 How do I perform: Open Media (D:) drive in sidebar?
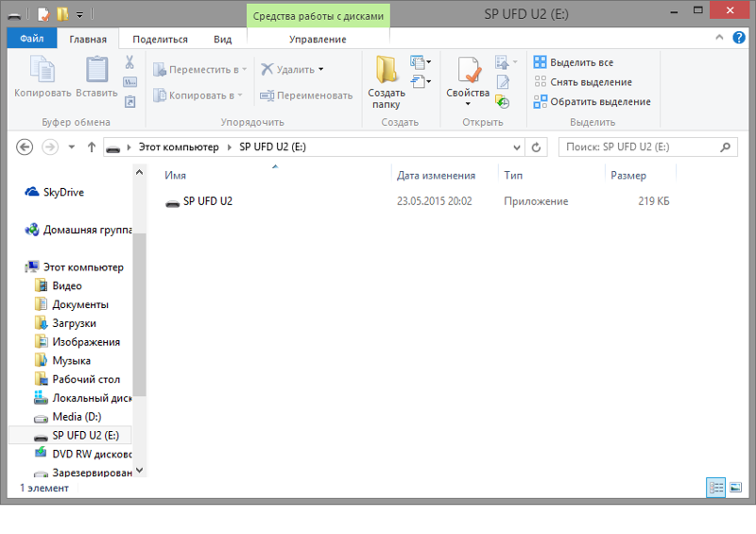tap(76, 417)
